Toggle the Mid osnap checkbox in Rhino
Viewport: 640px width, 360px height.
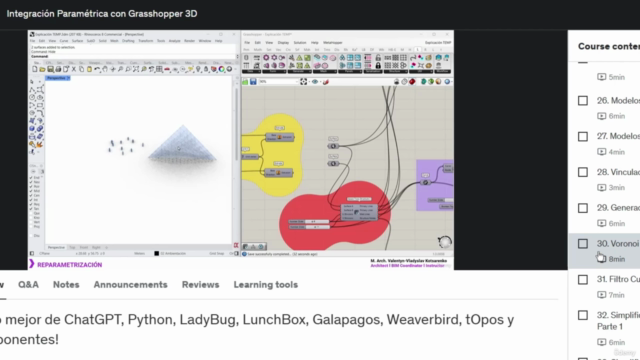coord(31,191)
